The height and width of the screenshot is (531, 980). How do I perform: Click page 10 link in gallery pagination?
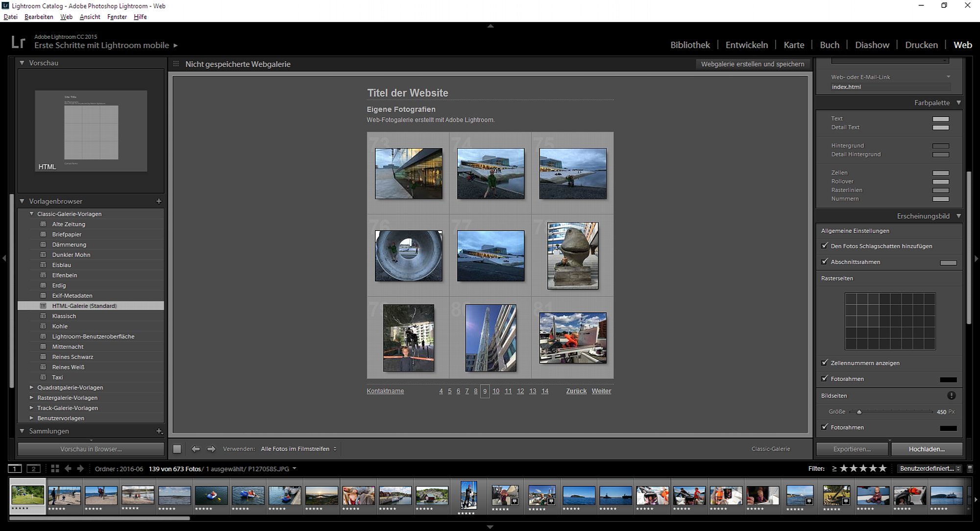click(496, 391)
